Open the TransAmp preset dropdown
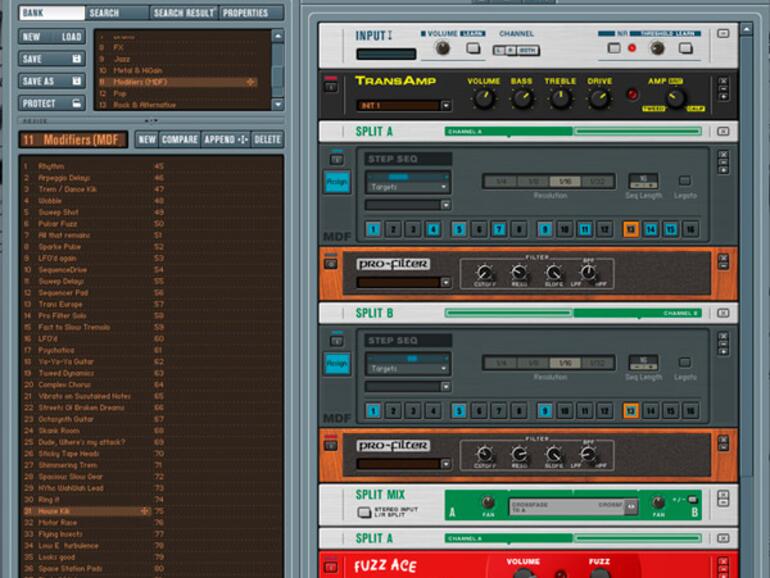This screenshot has height=578, width=770. click(x=445, y=105)
